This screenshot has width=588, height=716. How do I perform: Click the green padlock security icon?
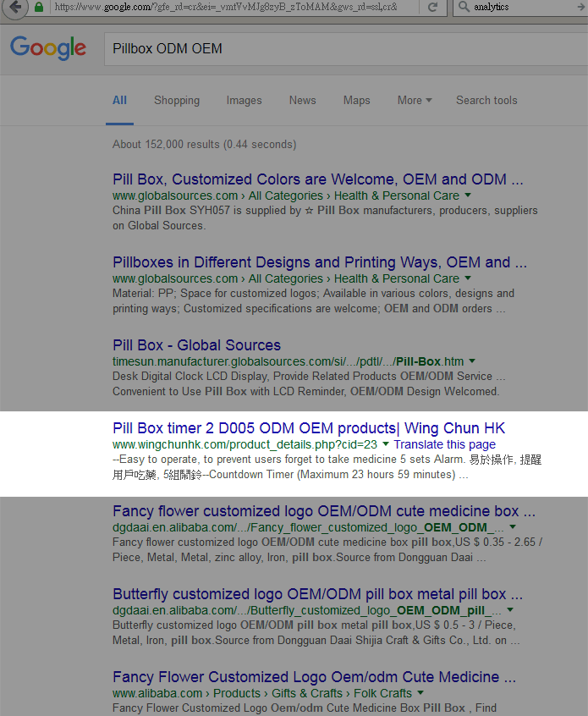(x=39, y=7)
